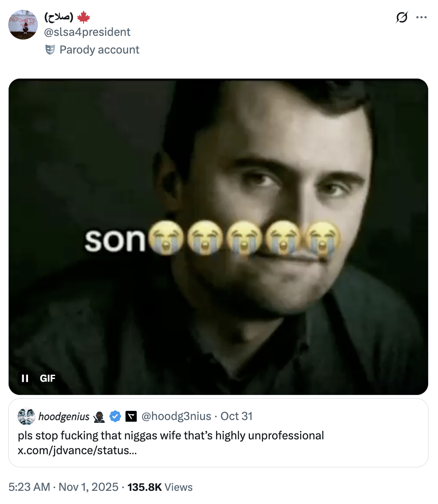Viewport: 438px width, 504px height.
Task: Click hoodgenius's blue verified checkmark badge
Action: tap(115, 417)
